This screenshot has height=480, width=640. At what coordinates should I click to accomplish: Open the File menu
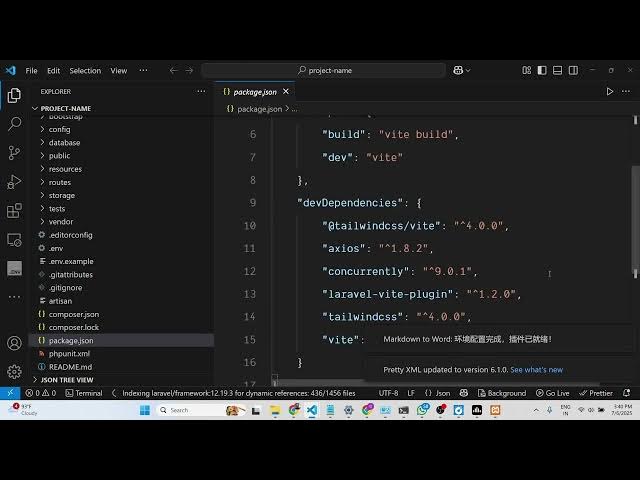click(31, 71)
